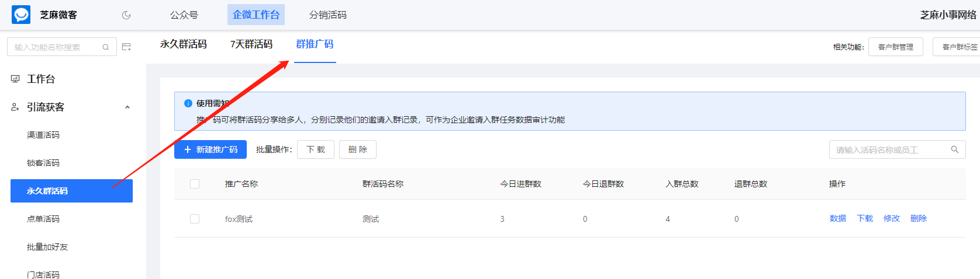Click the 工作台 monitor icon

click(x=15, y=79)
